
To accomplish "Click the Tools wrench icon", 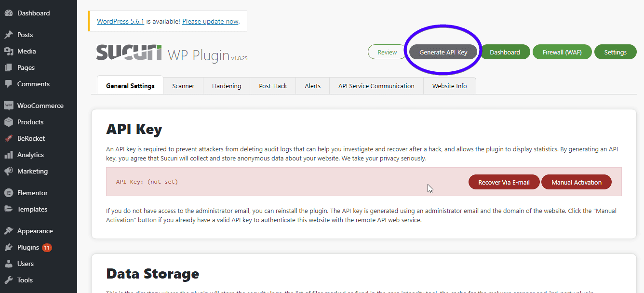I will 8,280.
